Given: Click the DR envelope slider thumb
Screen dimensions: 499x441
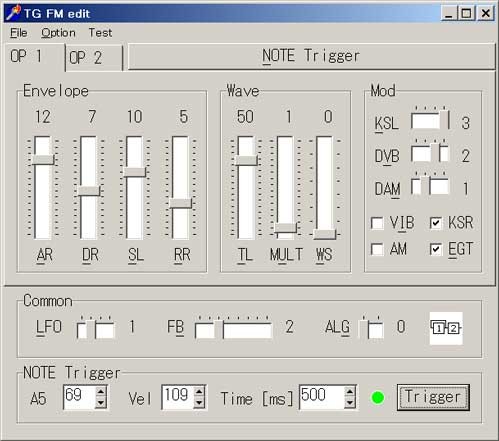Looking at the screenshot, I should pyautogui.click(x=89, y=191).
